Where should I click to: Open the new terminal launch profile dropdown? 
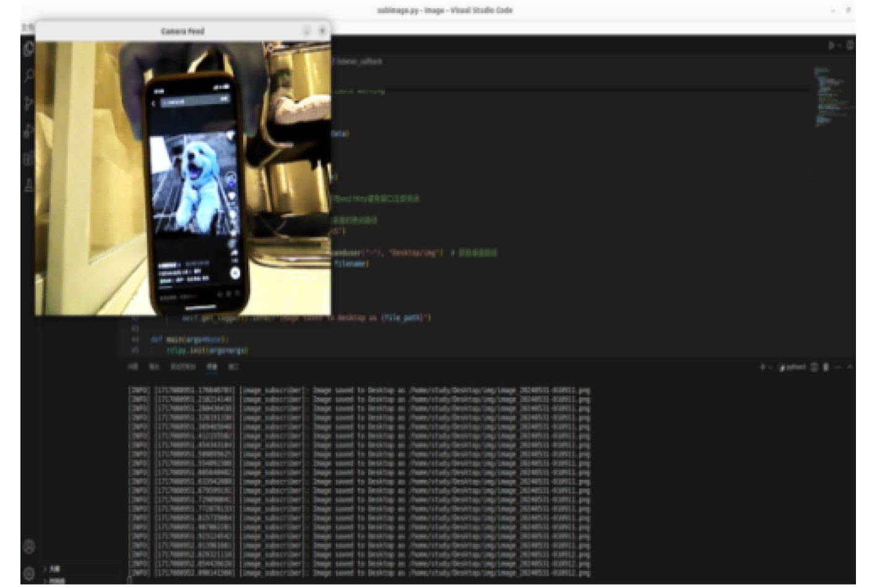tap(770, 367)
